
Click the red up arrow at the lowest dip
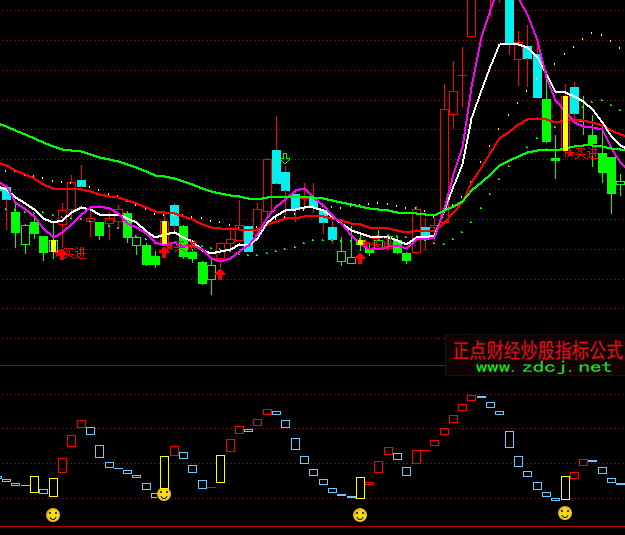pyautogui.click(x=220, y=273)
